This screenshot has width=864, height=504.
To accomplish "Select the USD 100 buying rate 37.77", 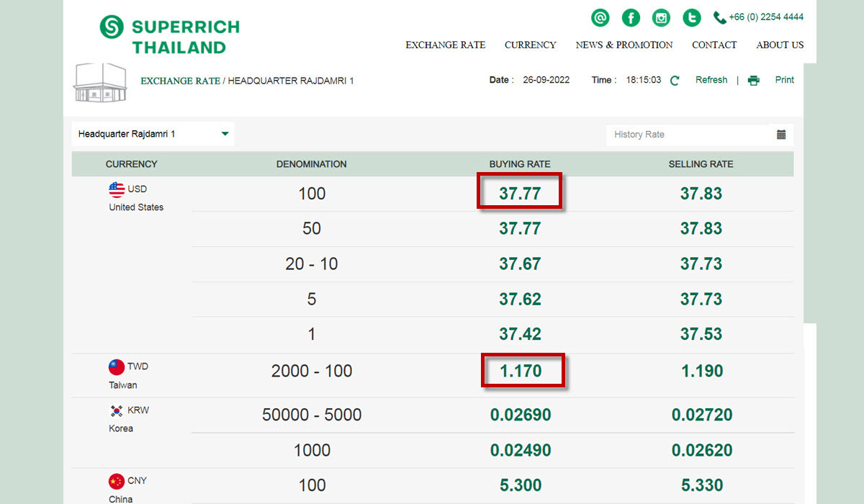I will [x=520, y=194].
